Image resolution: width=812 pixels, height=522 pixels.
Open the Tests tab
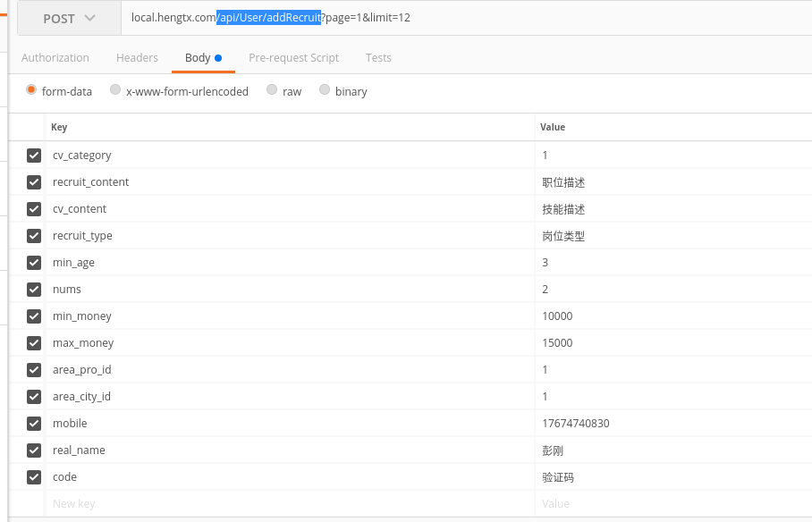coord(378,57)
